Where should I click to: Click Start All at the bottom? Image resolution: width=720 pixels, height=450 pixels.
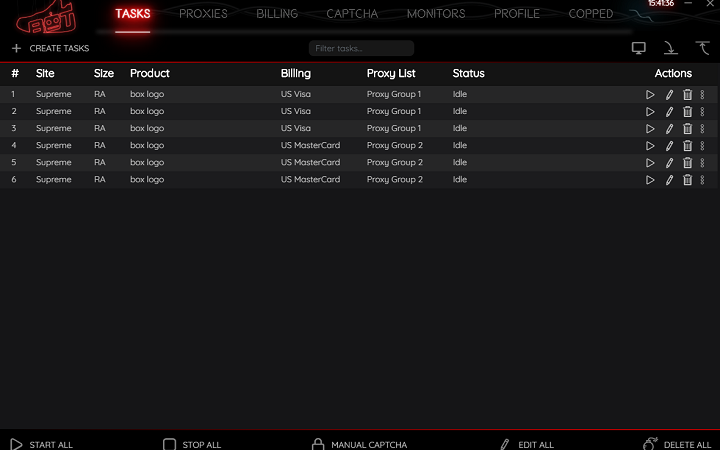(42, 444)
